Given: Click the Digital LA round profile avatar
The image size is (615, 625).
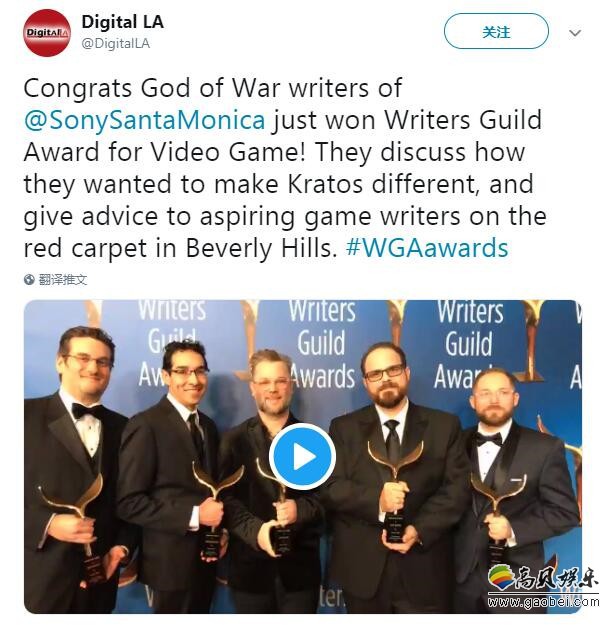Looking at the screenshot, I should click(x=47, y=33).
